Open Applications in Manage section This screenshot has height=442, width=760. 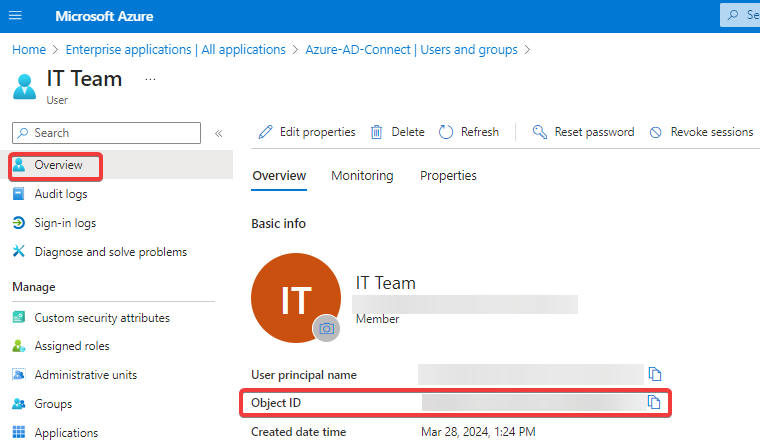(66, 433)
